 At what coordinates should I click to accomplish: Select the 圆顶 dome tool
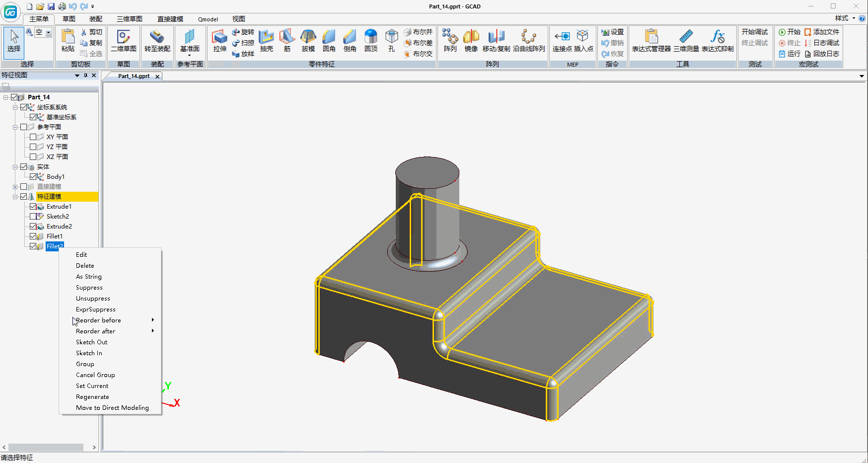[370, 41]
